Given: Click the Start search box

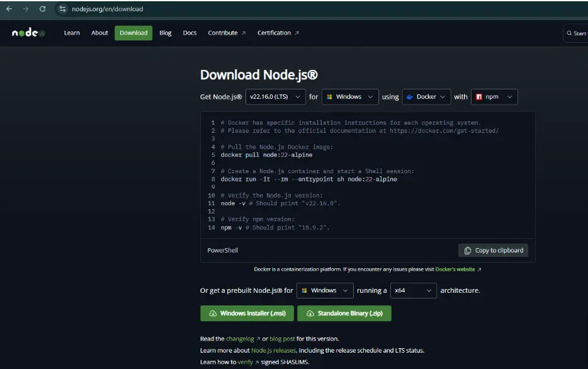Looking at the screenshot, I should pos(576,33).
